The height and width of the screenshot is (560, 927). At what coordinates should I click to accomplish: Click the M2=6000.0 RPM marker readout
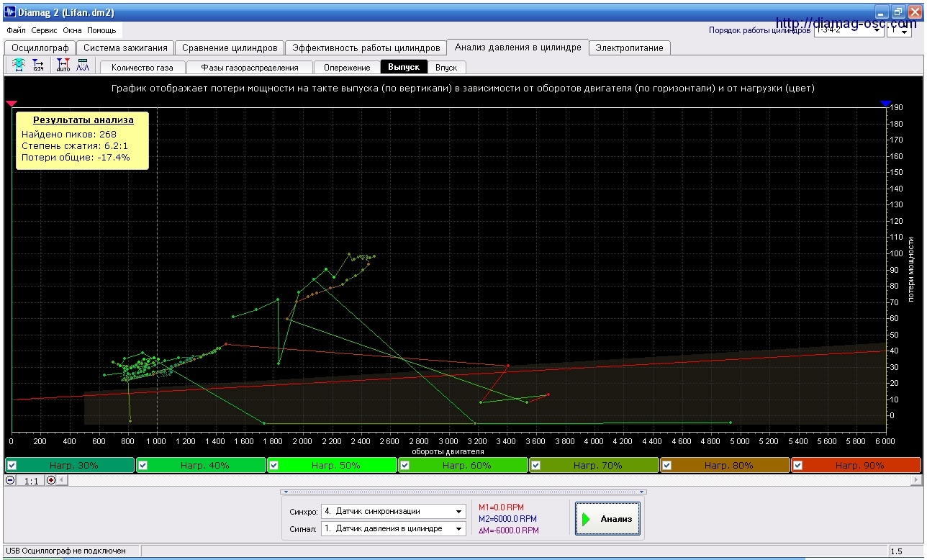click(x=507, y=519)
